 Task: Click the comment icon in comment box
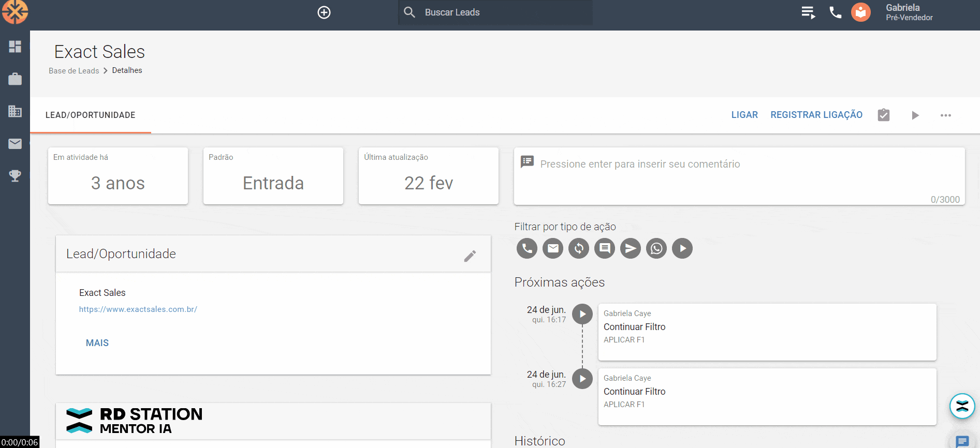point(527,162)
